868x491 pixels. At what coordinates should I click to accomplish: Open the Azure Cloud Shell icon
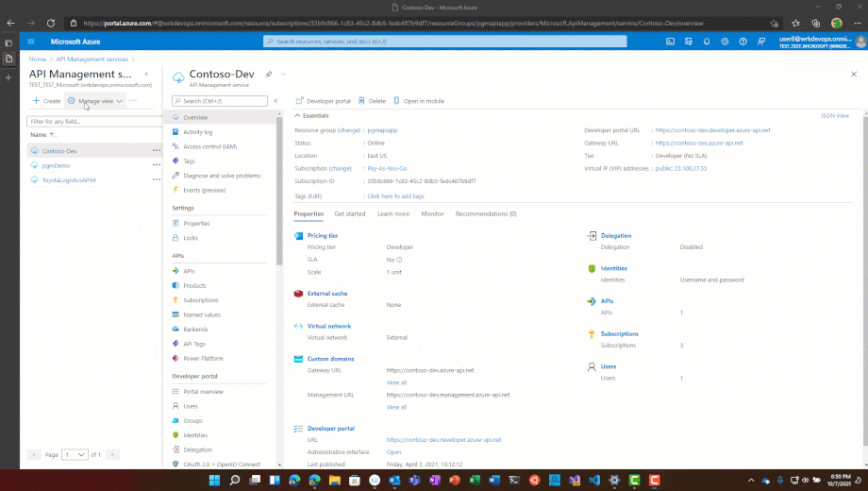pyautogui.click(x=671, y=42)
